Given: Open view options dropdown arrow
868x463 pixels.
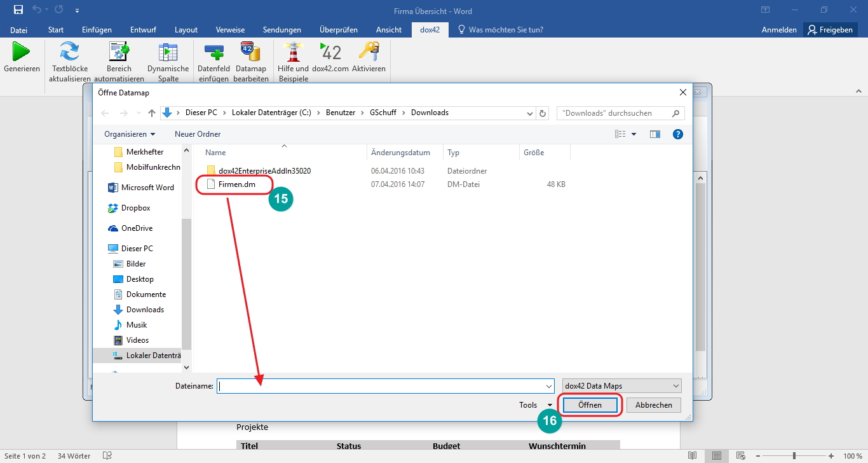Looking at the screenshot, I should (x=634, y=134).
